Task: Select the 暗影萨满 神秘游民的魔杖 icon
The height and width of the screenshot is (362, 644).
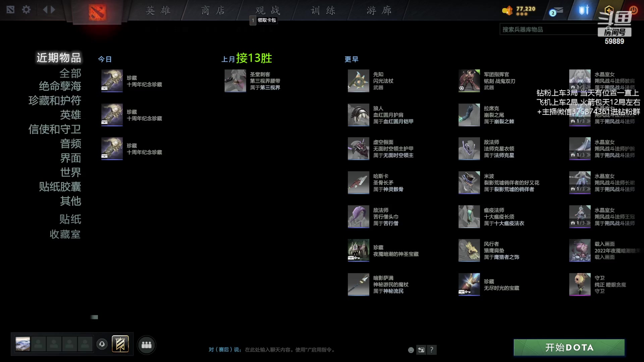Action: click(358, 284)
